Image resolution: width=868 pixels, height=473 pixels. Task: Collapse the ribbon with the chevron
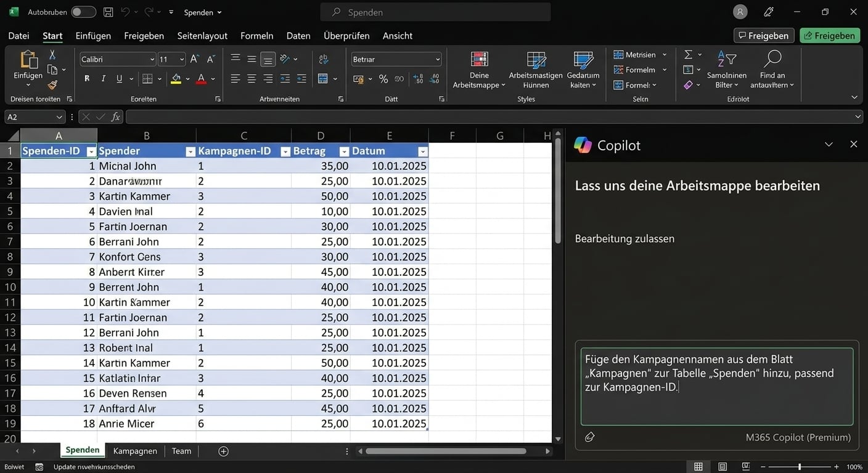(854, 97)
